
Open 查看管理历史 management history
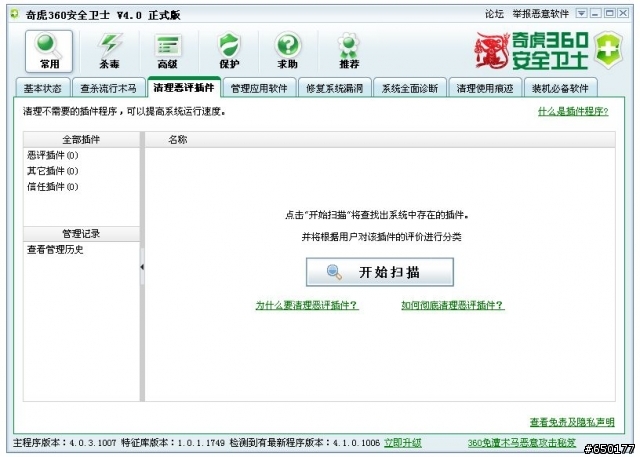coord(55,250)
